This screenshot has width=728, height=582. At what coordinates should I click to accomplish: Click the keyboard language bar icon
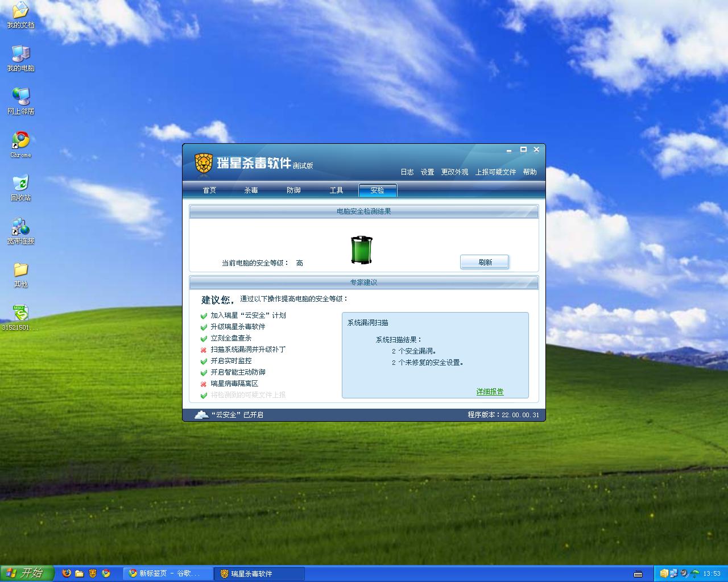point(638,573)
